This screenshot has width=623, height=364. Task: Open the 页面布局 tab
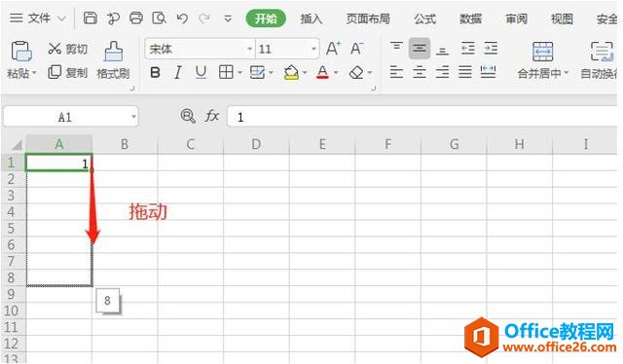pos(368,18)
